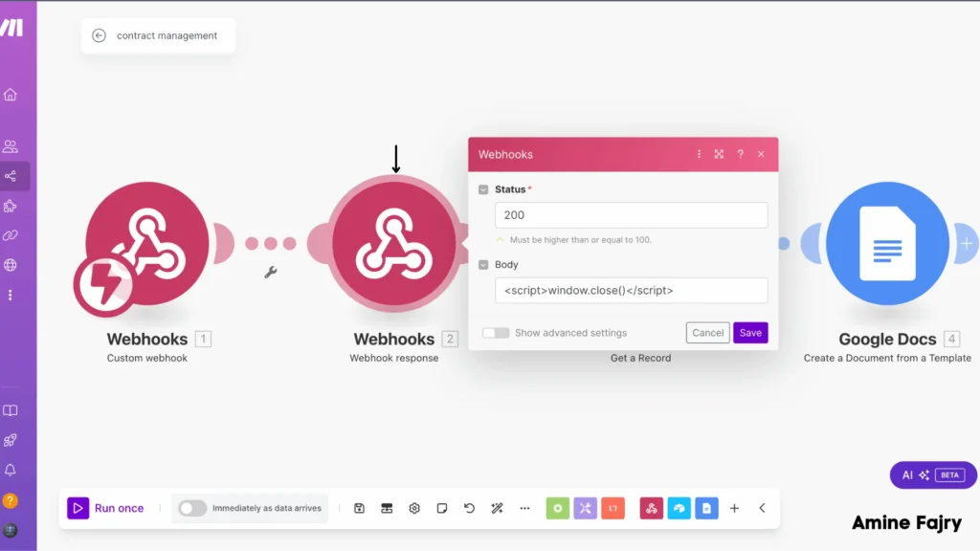This screenshot has height=551, width=980.
Task: Select Google Docs favorite in toolbar
Action: click(x=706, y=508)
